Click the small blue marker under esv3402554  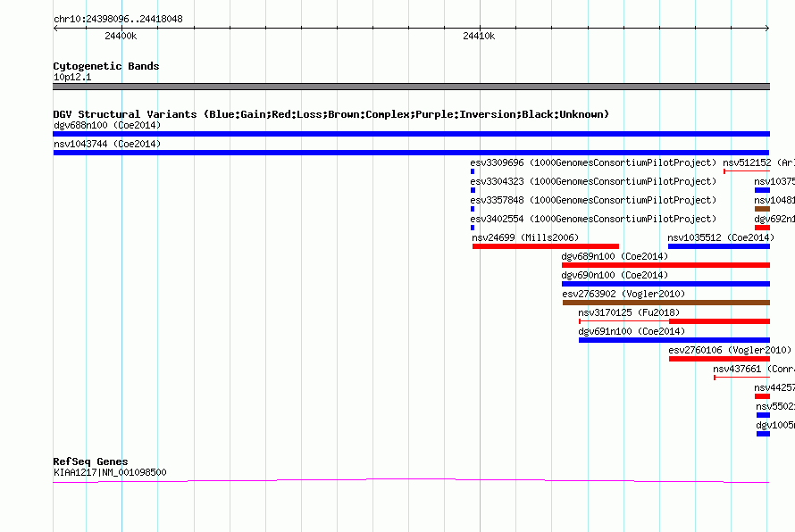[473, 228]
